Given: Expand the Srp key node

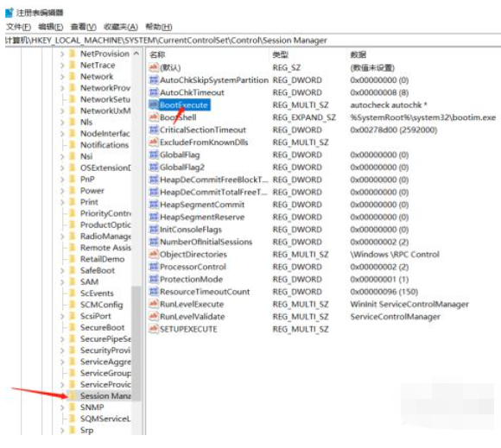Looking at the screenshot, I should click(x=62, y=430).
